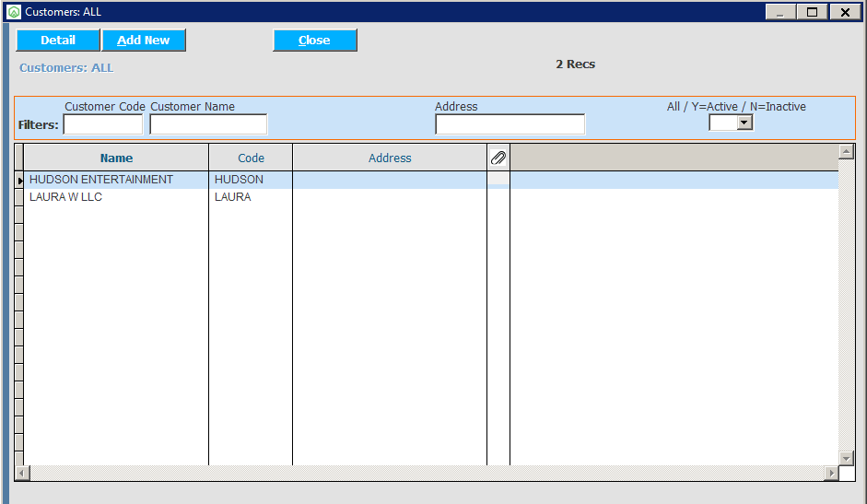
Task: Click the LAURA code cell
Action: pyautogui.click(x=251, y=197)
